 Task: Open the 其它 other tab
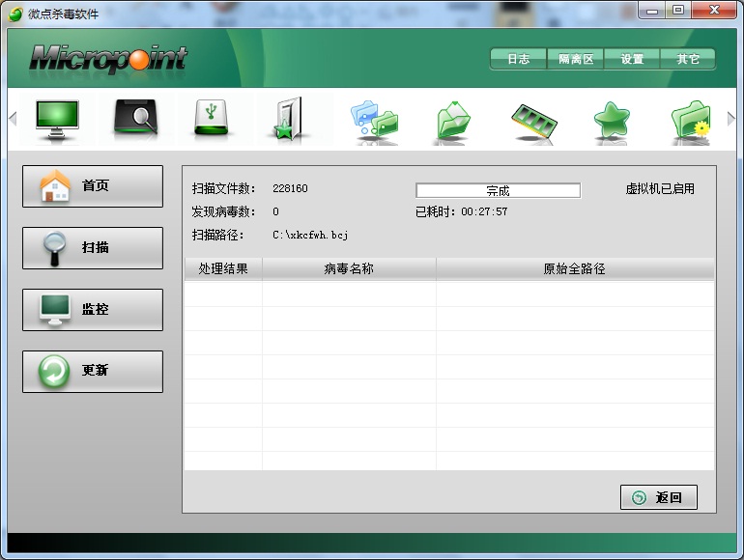[x=688, y=59]
